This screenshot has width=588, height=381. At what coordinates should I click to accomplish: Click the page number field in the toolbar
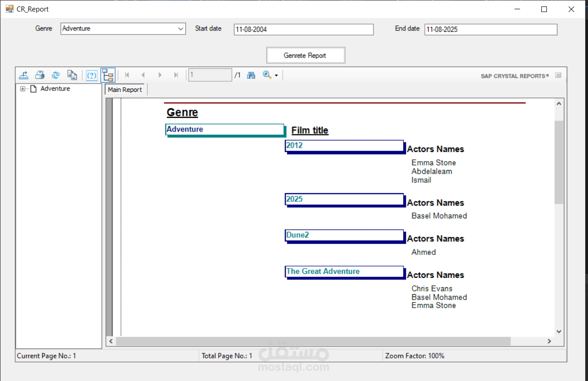pos(210,75)
